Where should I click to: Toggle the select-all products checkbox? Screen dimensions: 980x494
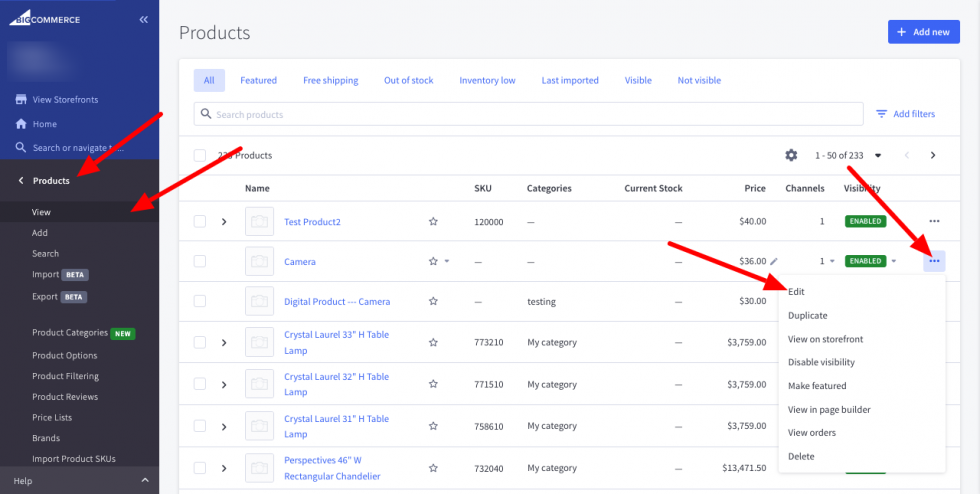200,155
